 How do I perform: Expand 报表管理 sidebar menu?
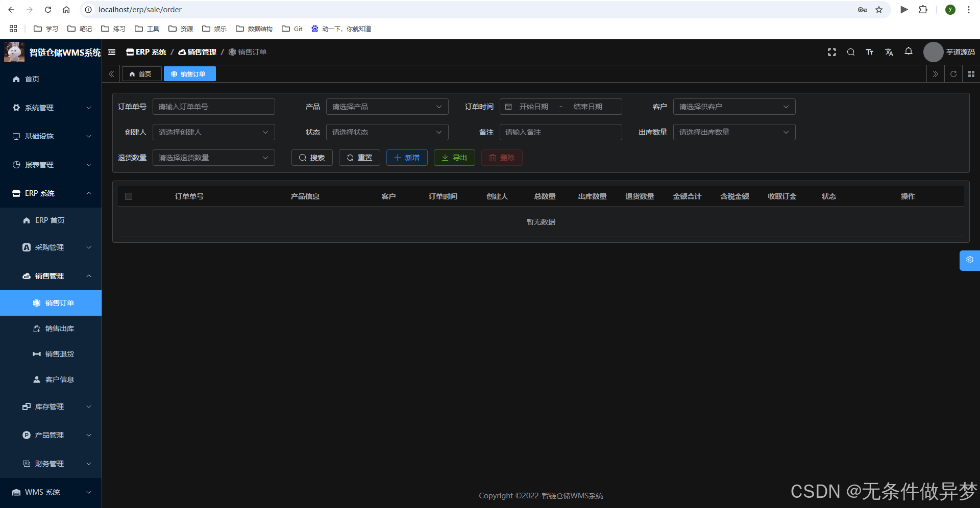click(x=51, y=165)
